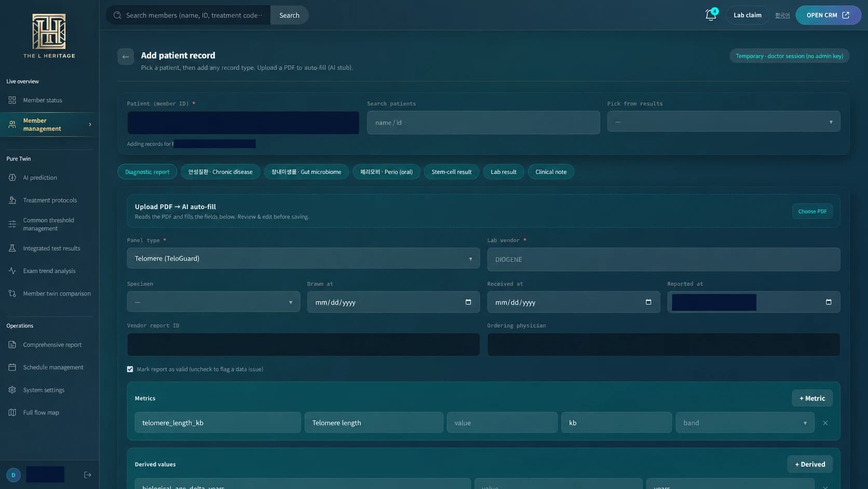
Task: Click the + Derived button
Action: 810,464
